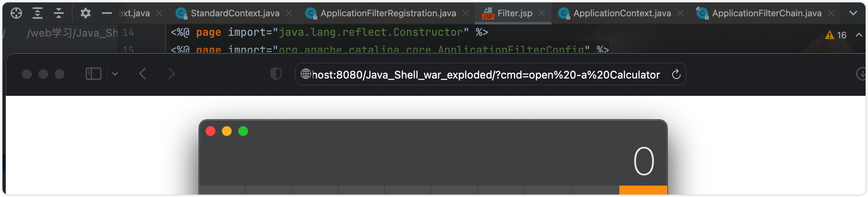Viewport: 868px width, 197px height.
Task: Switch to StandardContext.java tab
Action: point(235,13)
